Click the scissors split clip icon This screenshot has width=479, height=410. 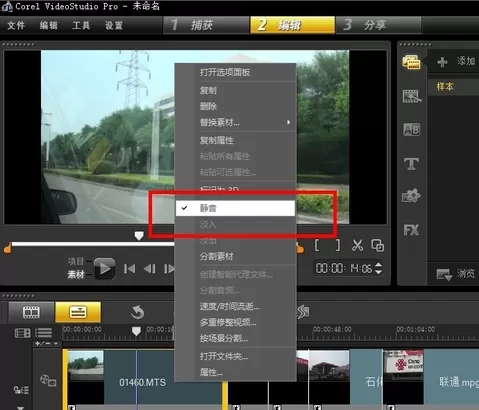tap(357, 246)
